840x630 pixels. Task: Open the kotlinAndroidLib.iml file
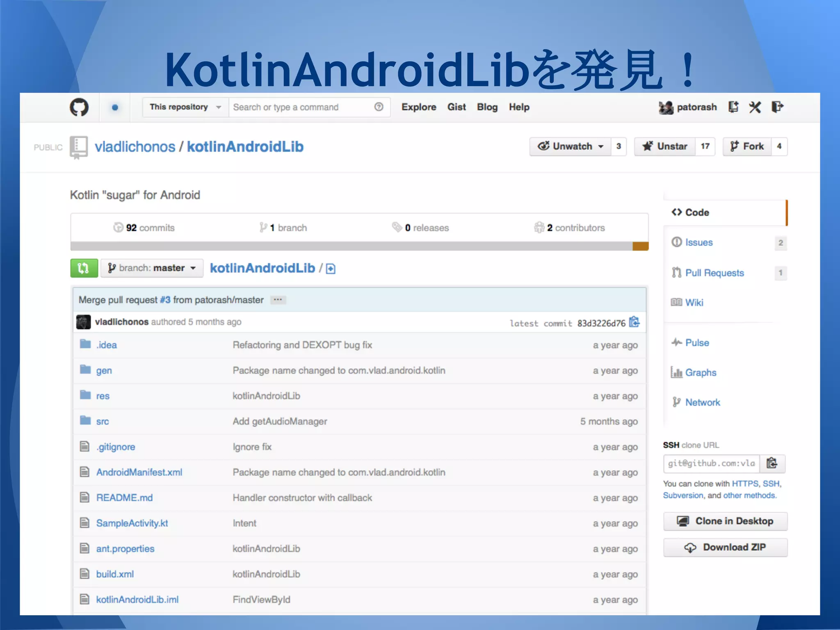pos(137,600)
